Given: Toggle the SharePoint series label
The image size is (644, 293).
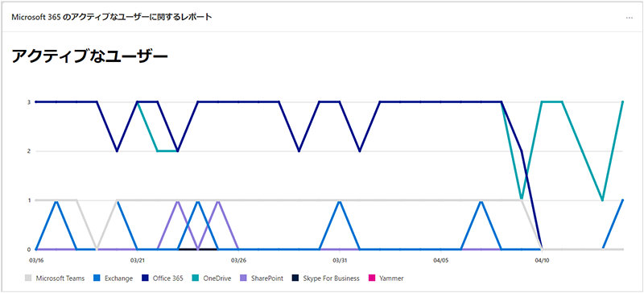Looking at the screenshot, I should point(267,279).
